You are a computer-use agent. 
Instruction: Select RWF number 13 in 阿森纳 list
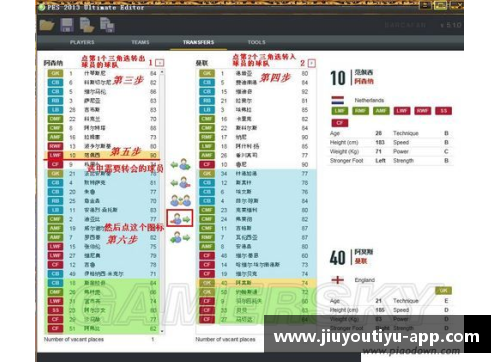click(102, 146)
